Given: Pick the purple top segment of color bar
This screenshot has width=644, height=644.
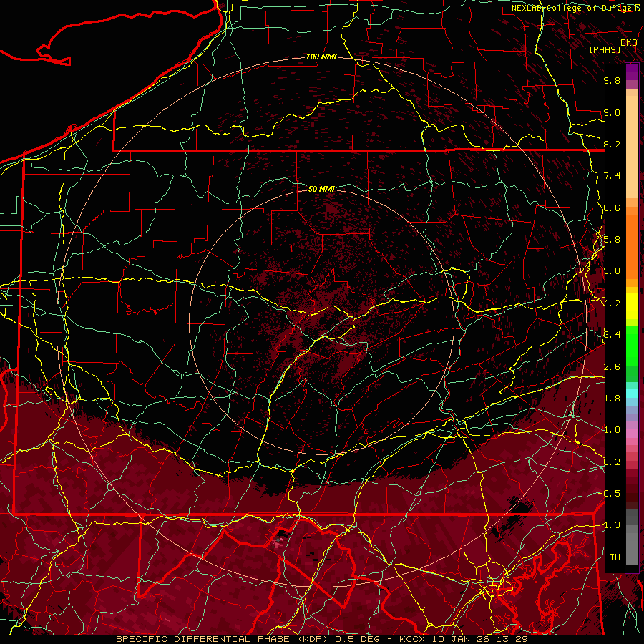Looking at the screenshot, I should [632, 72].
